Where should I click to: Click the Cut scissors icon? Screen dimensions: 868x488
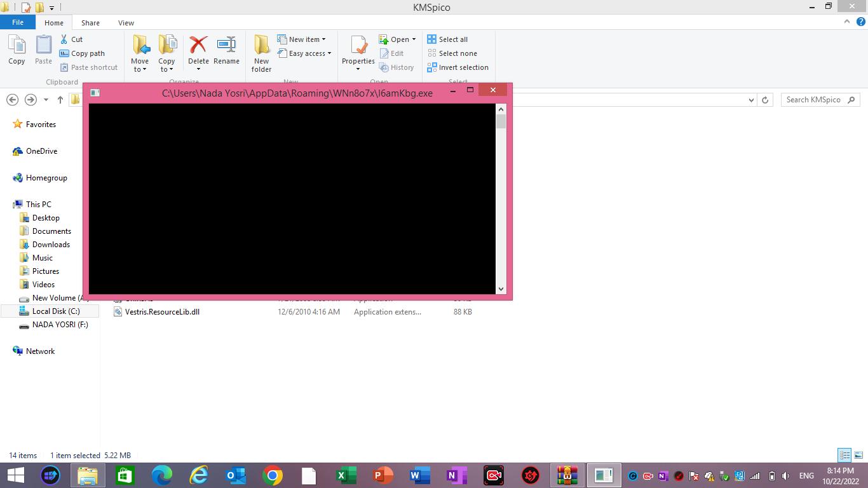(64, 39)
